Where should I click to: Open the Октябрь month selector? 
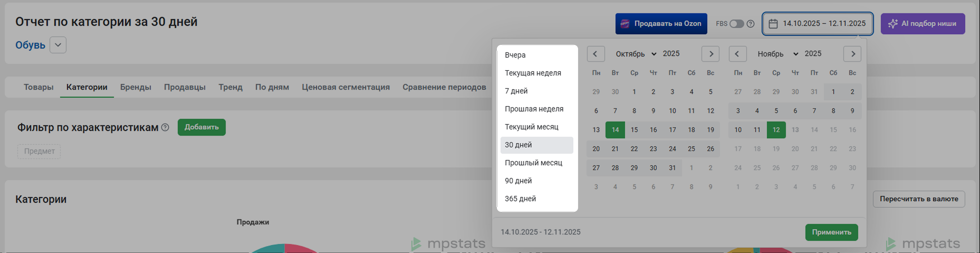pyautogui.click(x=636, y=54)
